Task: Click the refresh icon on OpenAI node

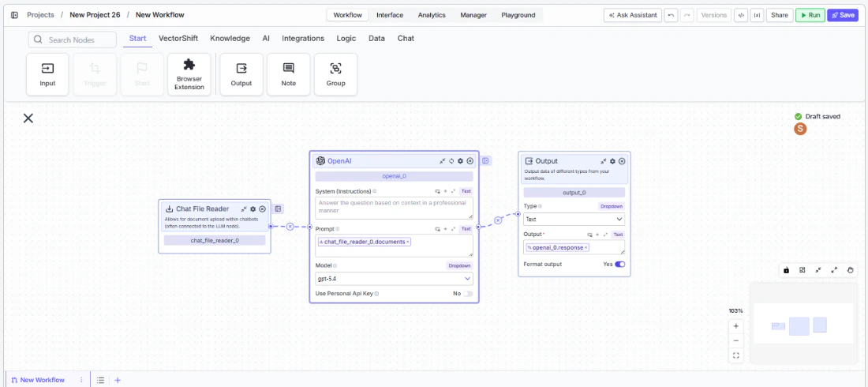Action: coord(451,161)
